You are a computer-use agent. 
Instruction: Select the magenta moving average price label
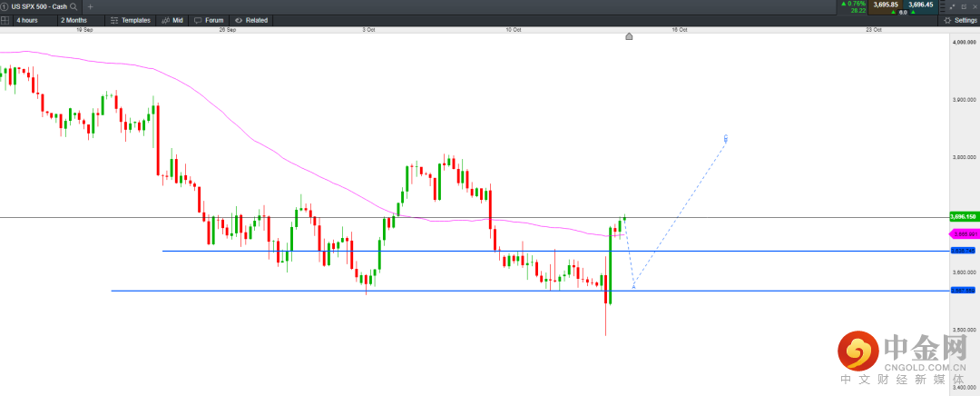pyautogui.click(x=963, y=234)
